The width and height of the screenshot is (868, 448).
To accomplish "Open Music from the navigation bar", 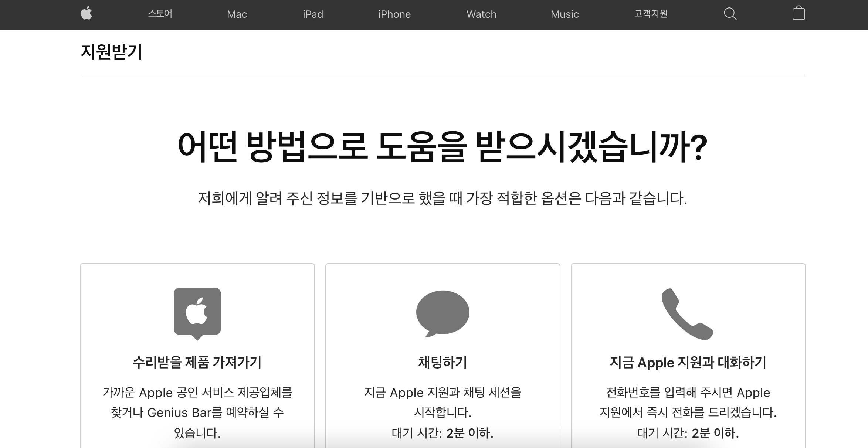I will (x=564, y=14).
